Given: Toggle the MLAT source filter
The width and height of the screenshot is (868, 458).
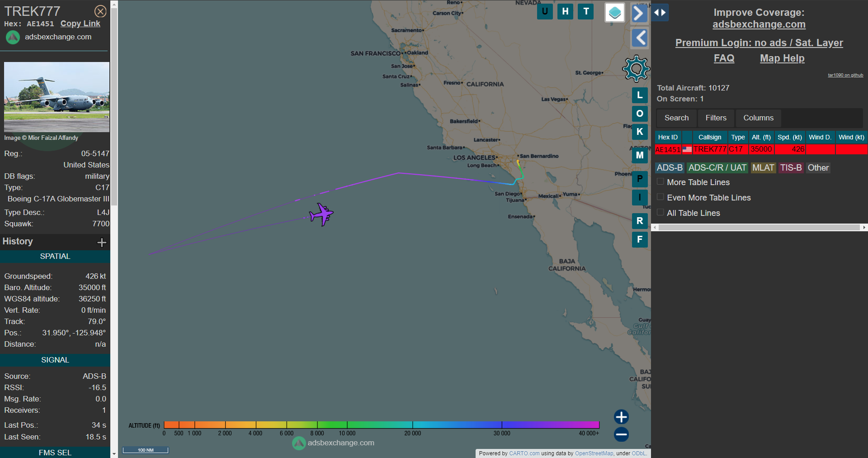Looking at the screenshot, I should coord(763,168).
